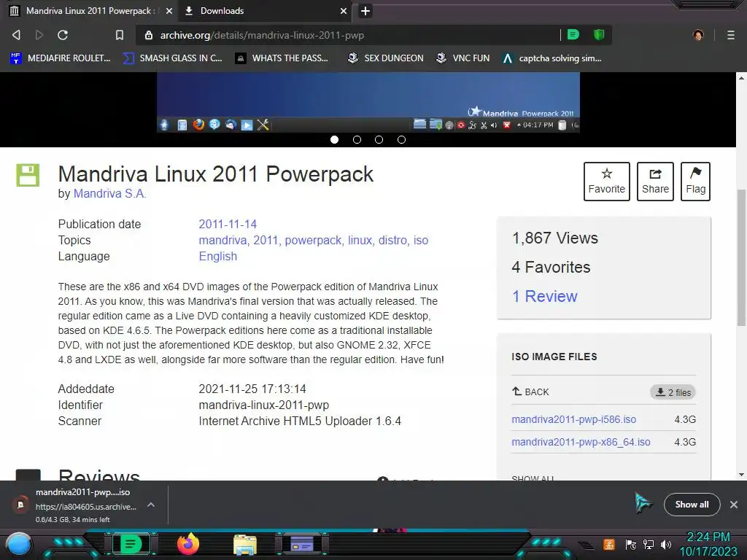
Task: Switch to the Mandriva Linux 2011 Powerpack tab
Action: coord(90,10)
